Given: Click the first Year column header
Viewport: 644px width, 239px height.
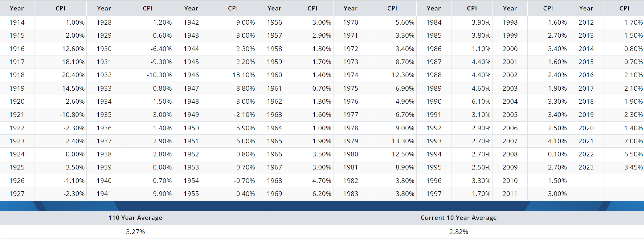Looking at the screenshot, I should [17, 8].
